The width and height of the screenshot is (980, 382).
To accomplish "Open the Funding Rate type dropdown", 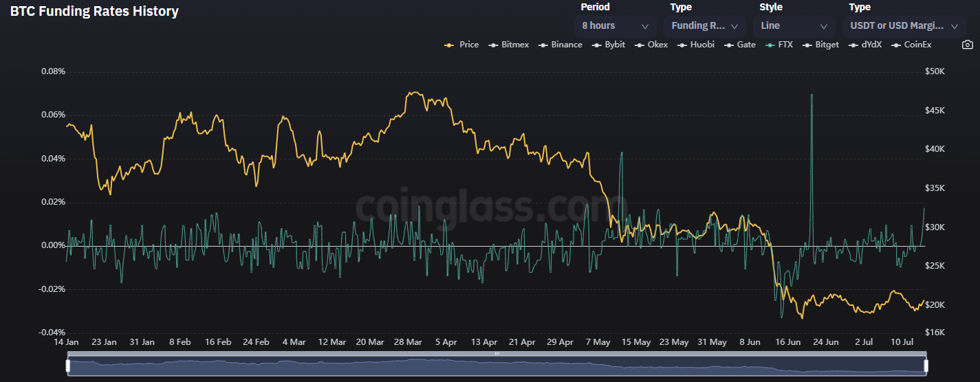I will tap(704, 26).
